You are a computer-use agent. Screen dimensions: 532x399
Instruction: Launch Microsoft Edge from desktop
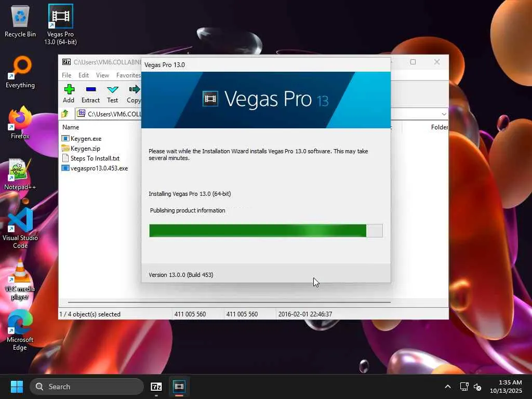point(20,330)
